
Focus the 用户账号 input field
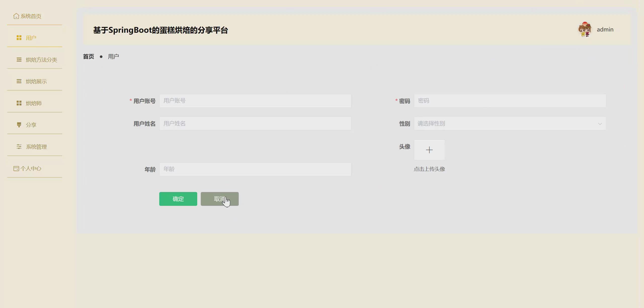[x=255, y=101]
